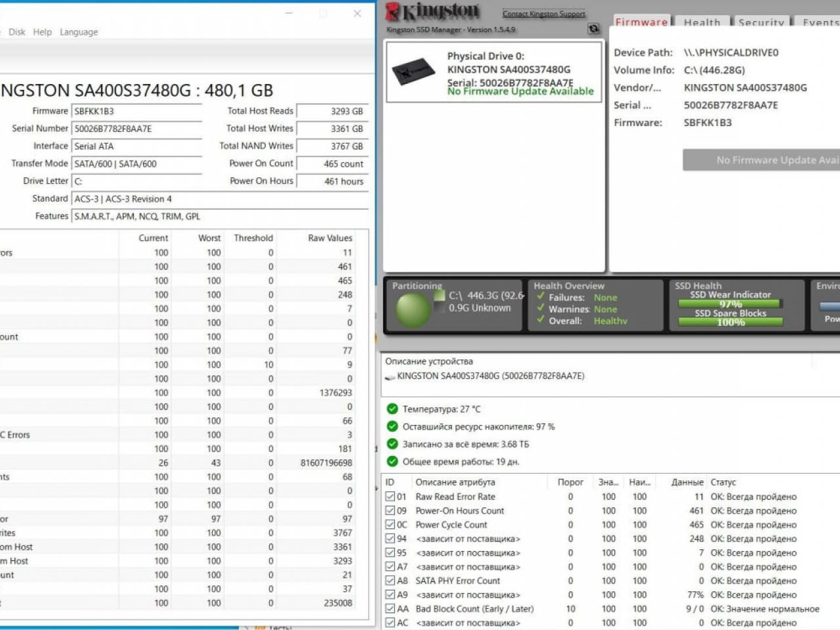Click the SSD Spare Blocks 100% bar
This screenshot has height=630, width=840.
click(730, 322)
